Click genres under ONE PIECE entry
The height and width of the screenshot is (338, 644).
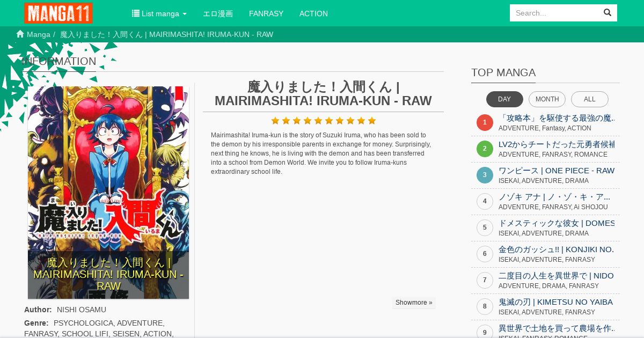tap(544, 181)
